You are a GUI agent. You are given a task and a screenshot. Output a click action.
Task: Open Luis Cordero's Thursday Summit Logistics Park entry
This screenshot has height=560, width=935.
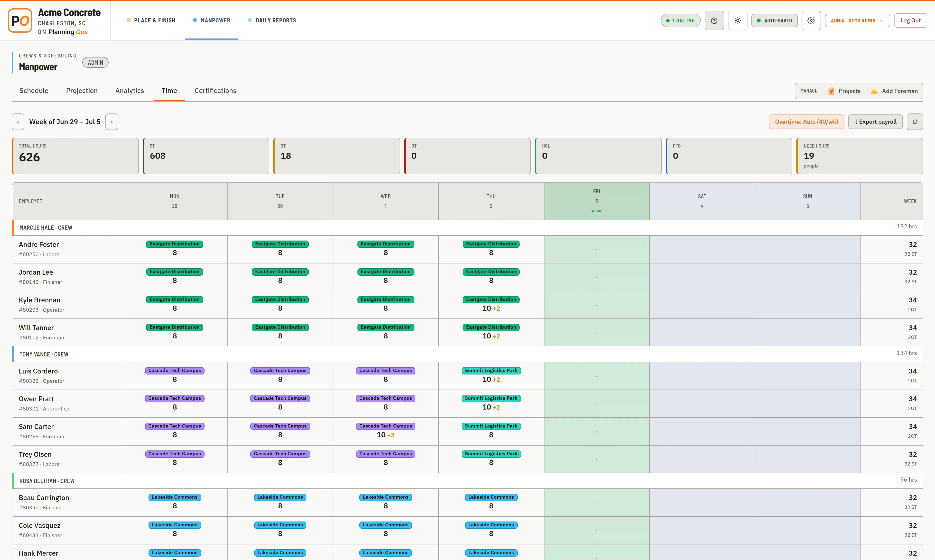click(x=491, y=376)
